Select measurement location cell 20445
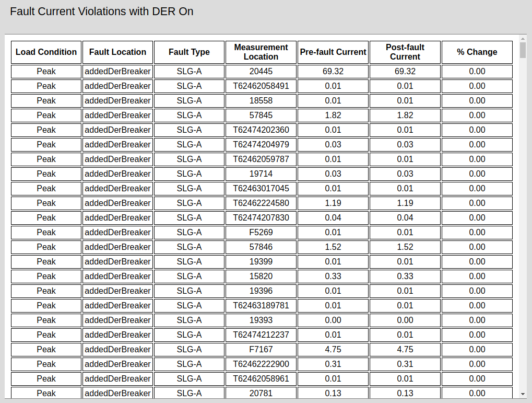This screenshot has height=403, width=532. (x=261, y=72)
